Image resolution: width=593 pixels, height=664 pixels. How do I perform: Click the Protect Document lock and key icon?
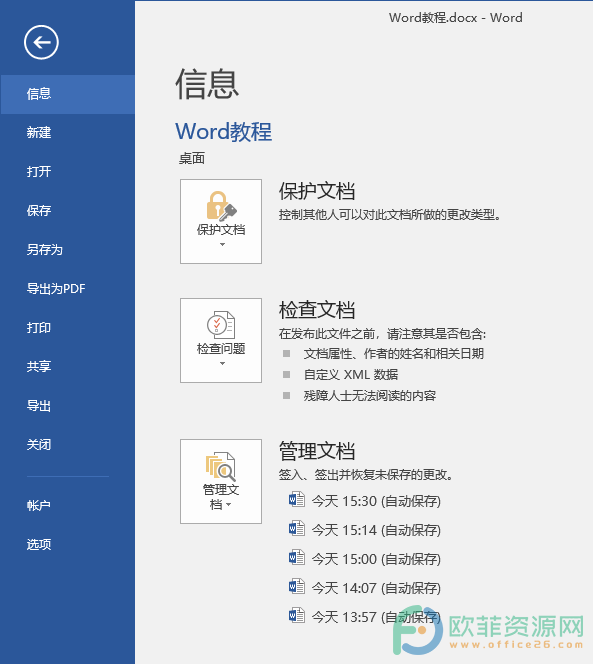[x=221, y=206]
